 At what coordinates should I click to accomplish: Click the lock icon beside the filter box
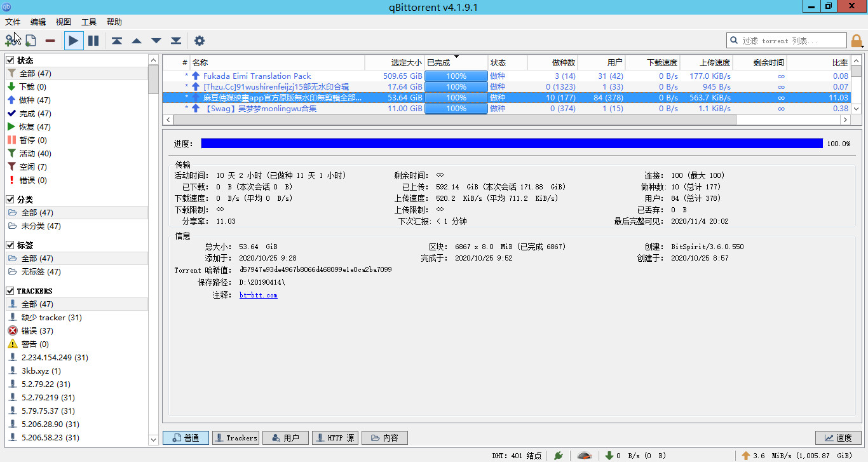click(x=857, y=41)
